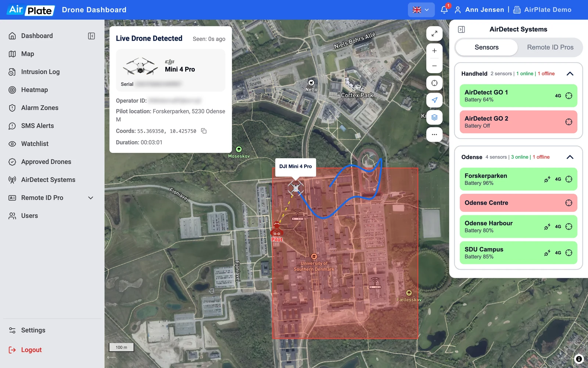Locate Odense Centre sensor on map
The image size is (588, 368).
569,203
